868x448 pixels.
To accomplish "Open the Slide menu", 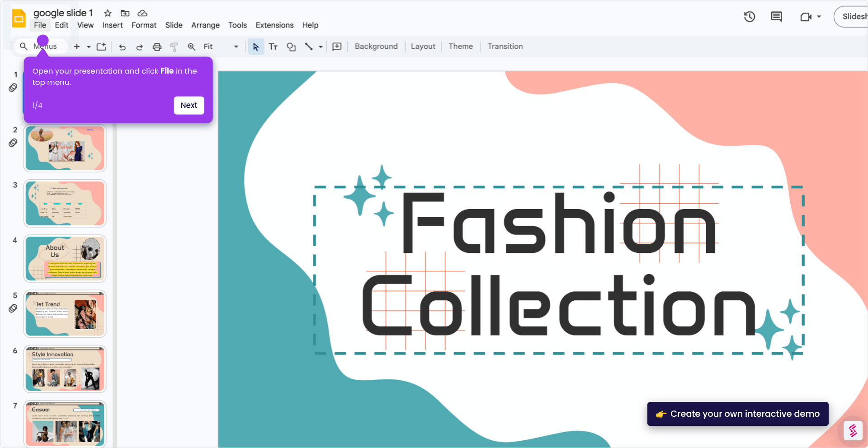I will pos(174,25).
